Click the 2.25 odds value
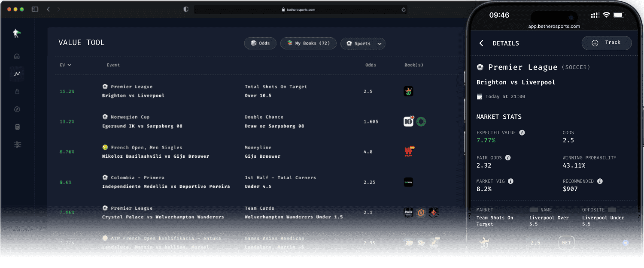This screenshot has height=268, width=644. pyautogui.click(x=370, y=182)
